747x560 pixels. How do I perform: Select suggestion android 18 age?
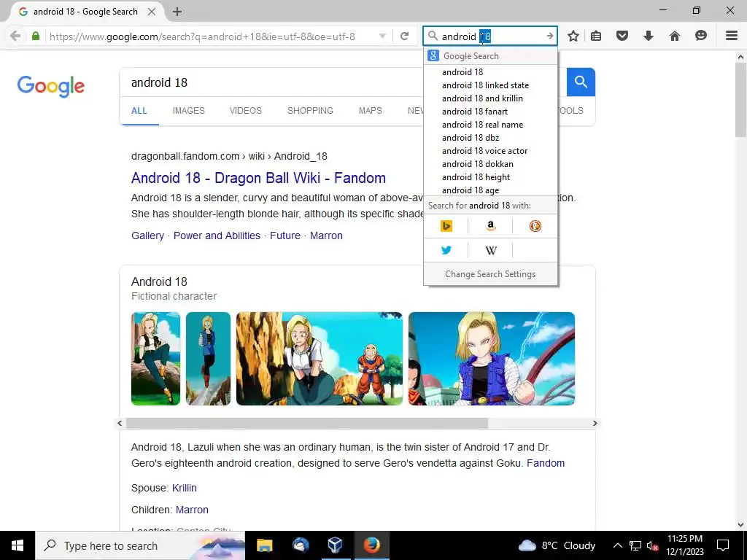point(490,190)
